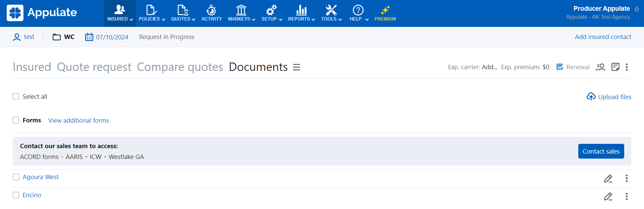Click the calendar icon by 07/10/2024

pos(89,37)
